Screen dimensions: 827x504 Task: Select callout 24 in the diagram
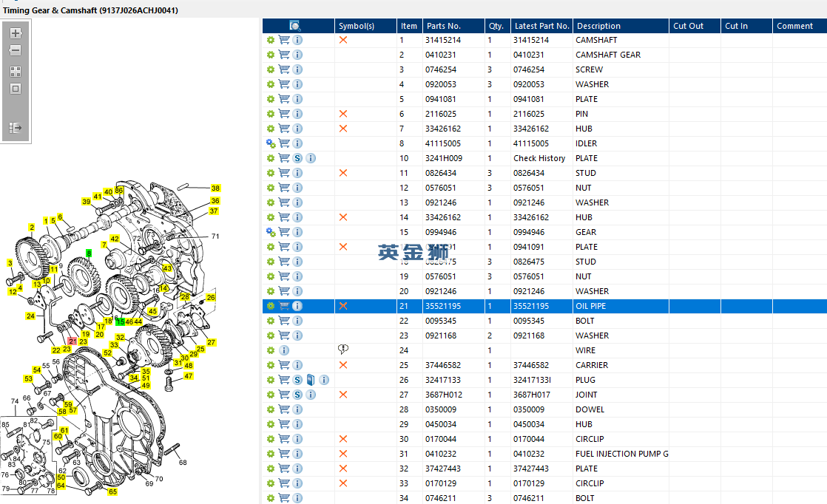(30, 316)
